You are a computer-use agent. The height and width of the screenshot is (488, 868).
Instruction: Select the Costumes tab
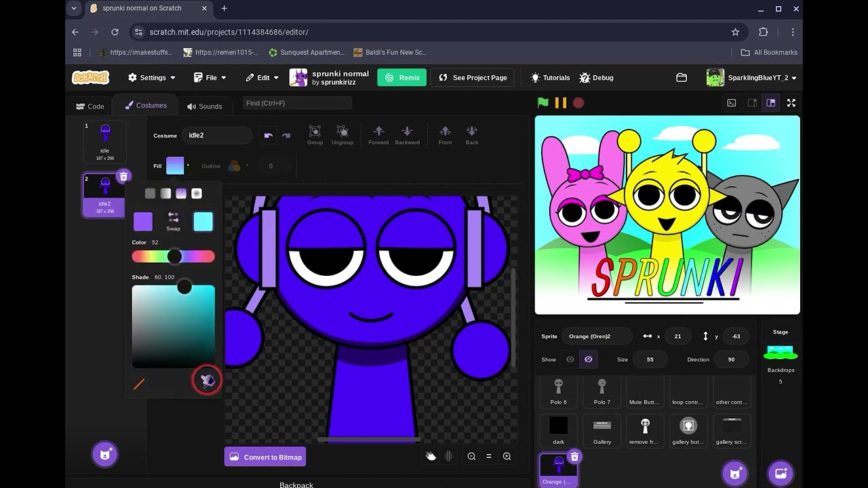[x=146, y=105]
